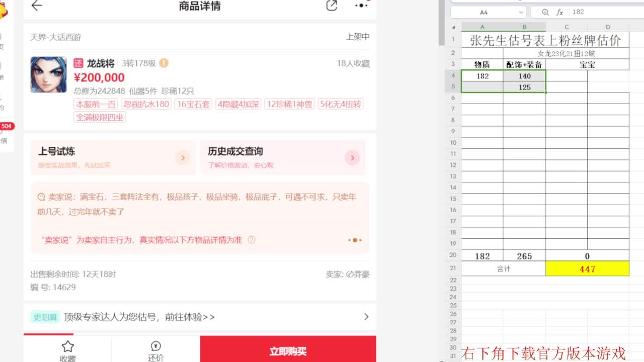Click the 还价 bargain icon
The image size is (644, 362).
(155, 346)
